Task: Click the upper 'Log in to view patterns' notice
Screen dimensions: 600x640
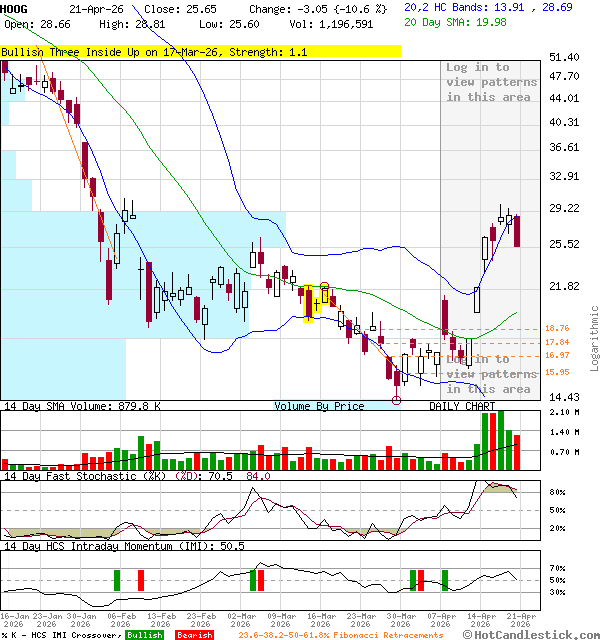Action: click(491, 82)
